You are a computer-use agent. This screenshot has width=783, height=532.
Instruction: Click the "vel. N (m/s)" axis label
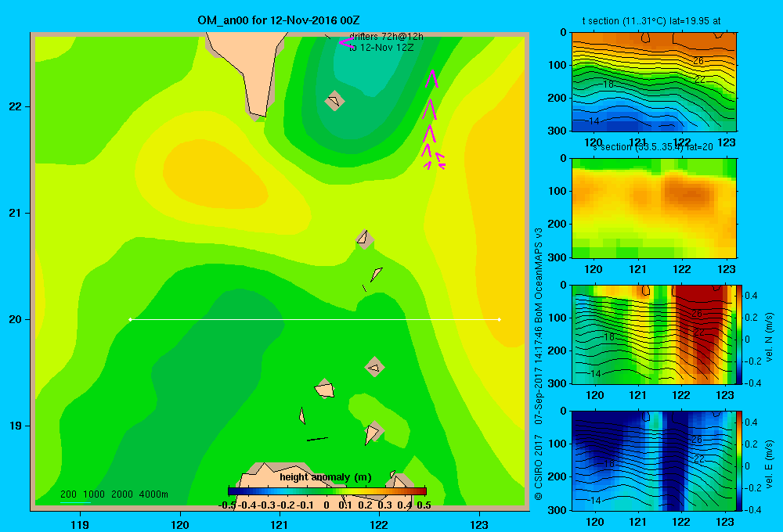click(769, 337)
